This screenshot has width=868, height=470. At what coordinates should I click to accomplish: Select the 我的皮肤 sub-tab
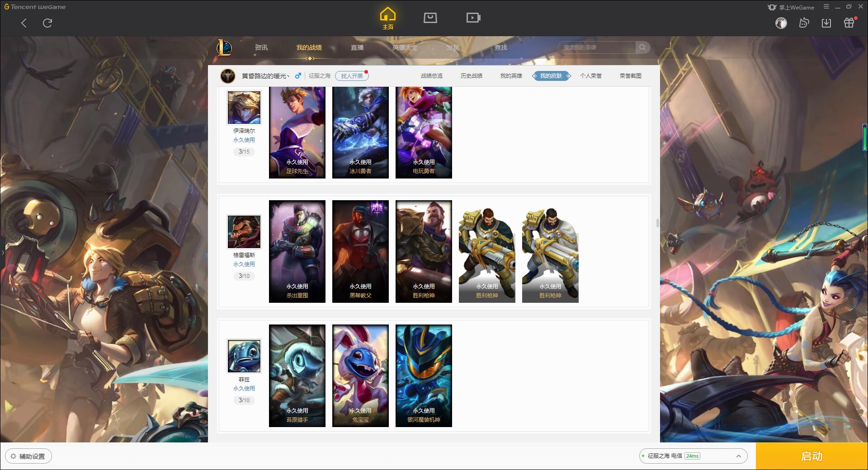[x=551, y=76]
